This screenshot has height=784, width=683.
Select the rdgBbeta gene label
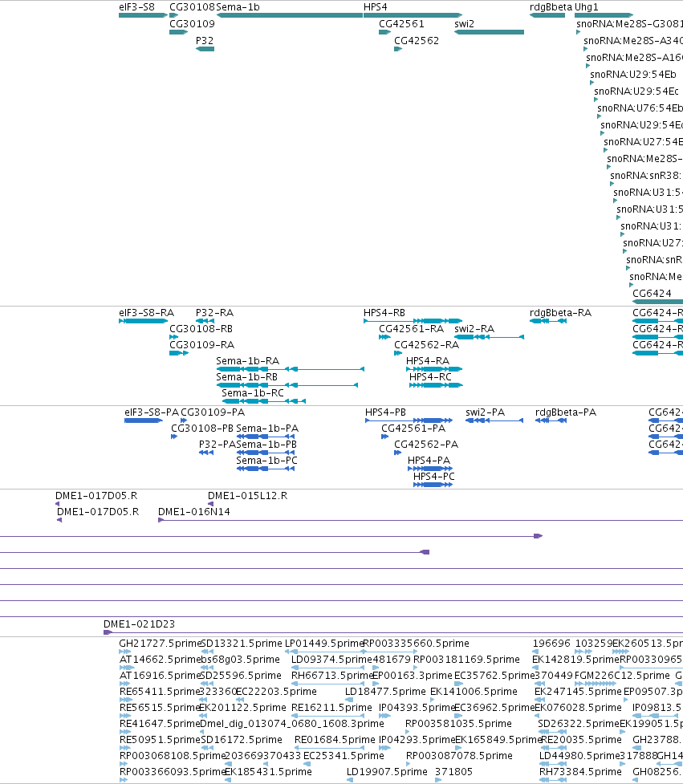(x=551, y=7)
